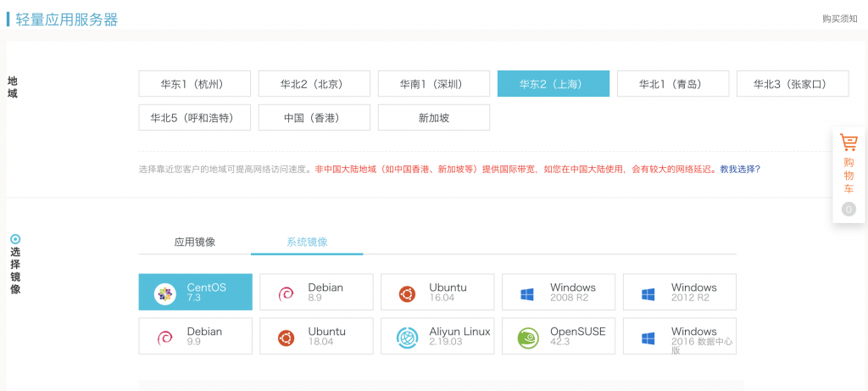Choose the Ubuntu 16.04 image card
Screen dimensions: 868x391
point(438,292)
